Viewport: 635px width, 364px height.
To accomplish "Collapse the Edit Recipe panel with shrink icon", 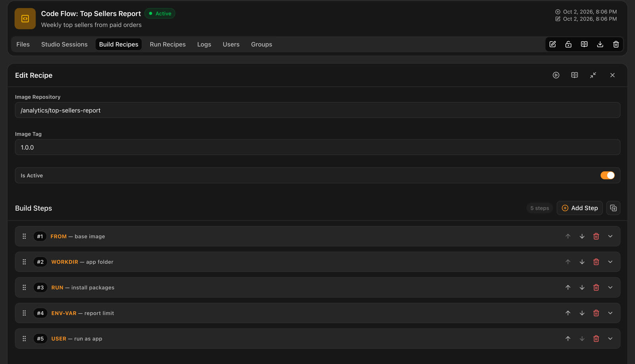I will click(593, 75).
